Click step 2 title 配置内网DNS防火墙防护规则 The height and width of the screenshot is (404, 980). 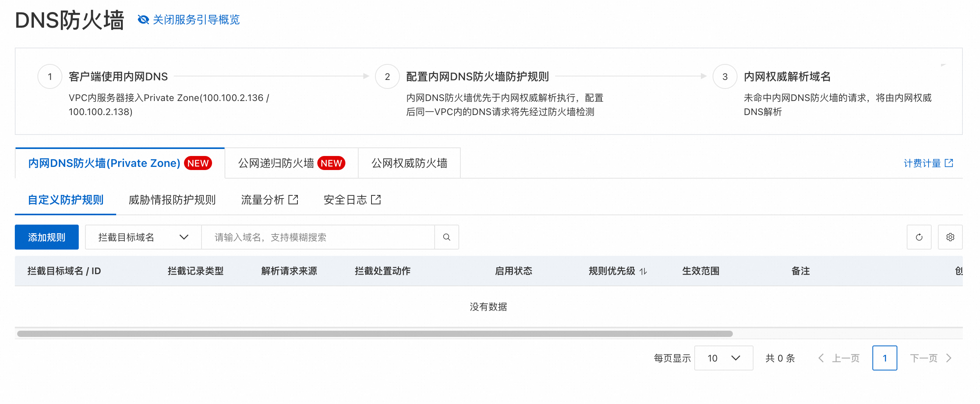(x=478, y=76)
